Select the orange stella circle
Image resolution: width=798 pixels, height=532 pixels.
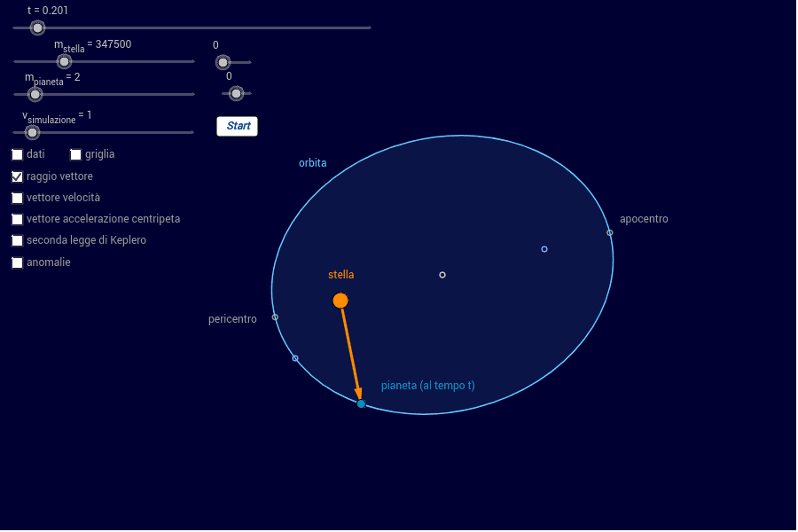340,301
